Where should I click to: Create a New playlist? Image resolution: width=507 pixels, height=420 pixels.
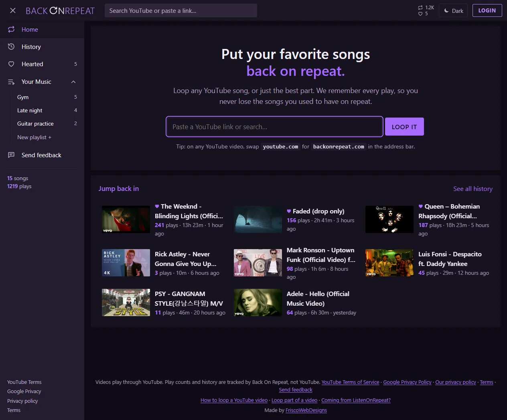pos(34,137)
